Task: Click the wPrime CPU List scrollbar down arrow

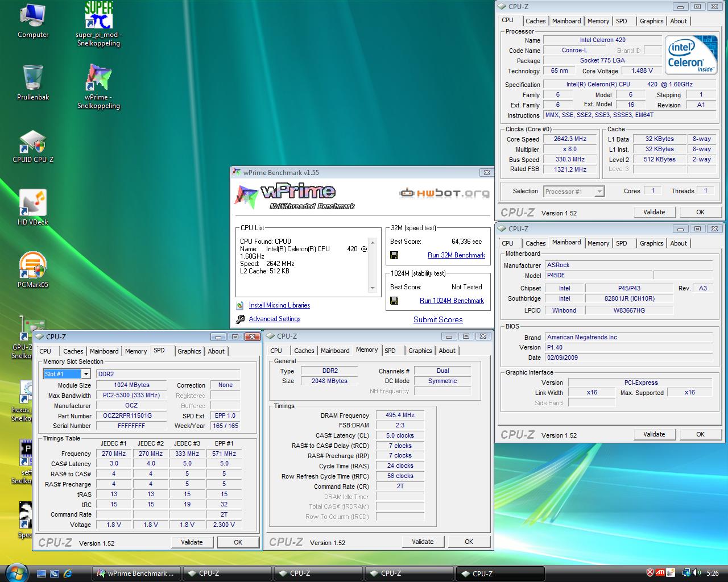Action: [x=373, y=288]
